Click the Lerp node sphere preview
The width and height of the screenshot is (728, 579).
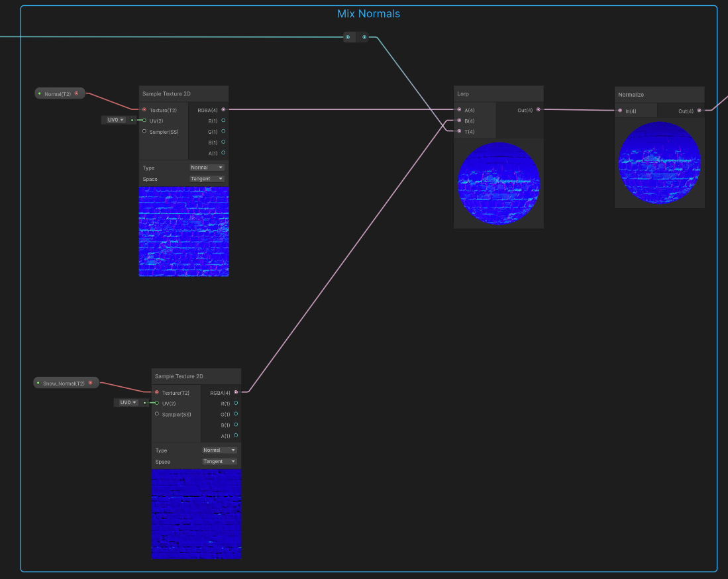[x=499, y=184]
